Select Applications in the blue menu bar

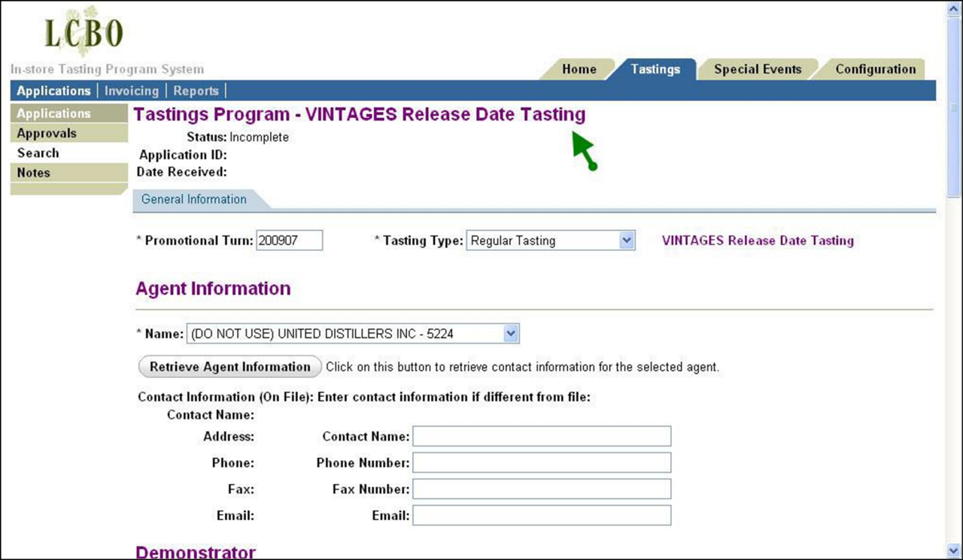pyautogui.click(x=53, y=91)
